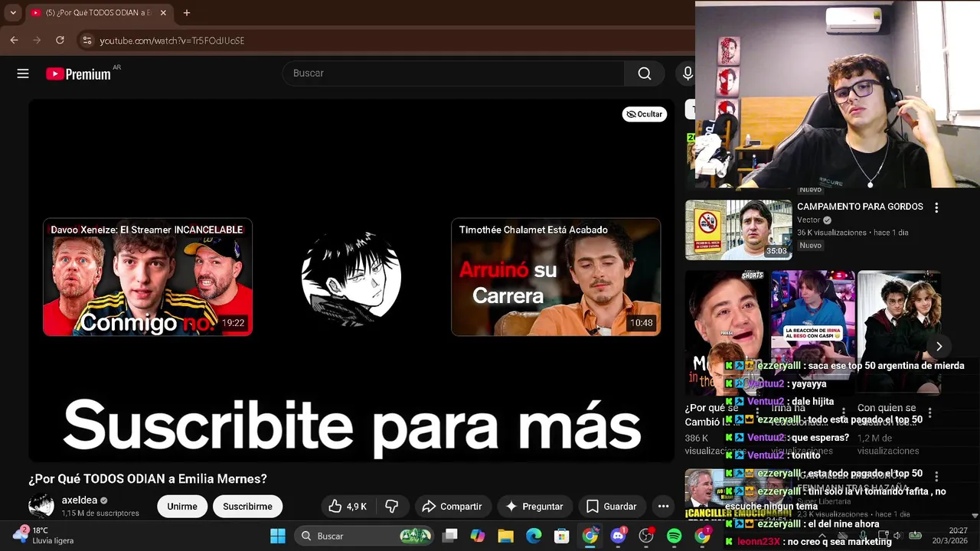This screenshot has height=551, width=980.
Task: Open Timothée Chalamet end-screen video
Action: pos(556,277)
